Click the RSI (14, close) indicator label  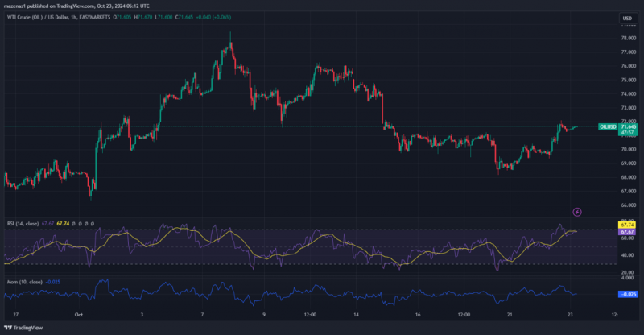tap(23, 224)
